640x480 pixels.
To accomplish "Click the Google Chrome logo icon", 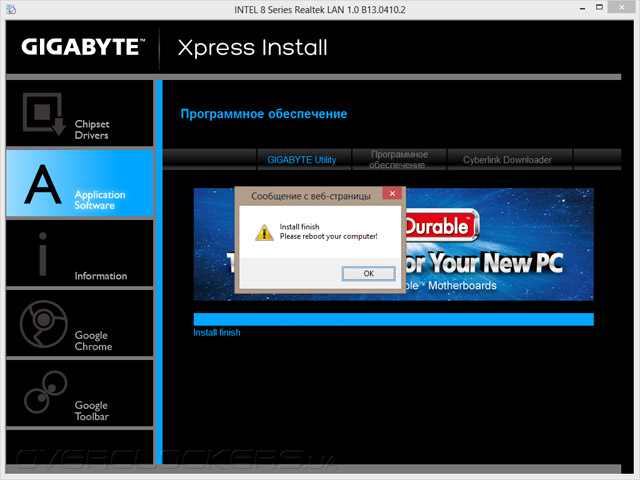I will (x=44, y=324).
